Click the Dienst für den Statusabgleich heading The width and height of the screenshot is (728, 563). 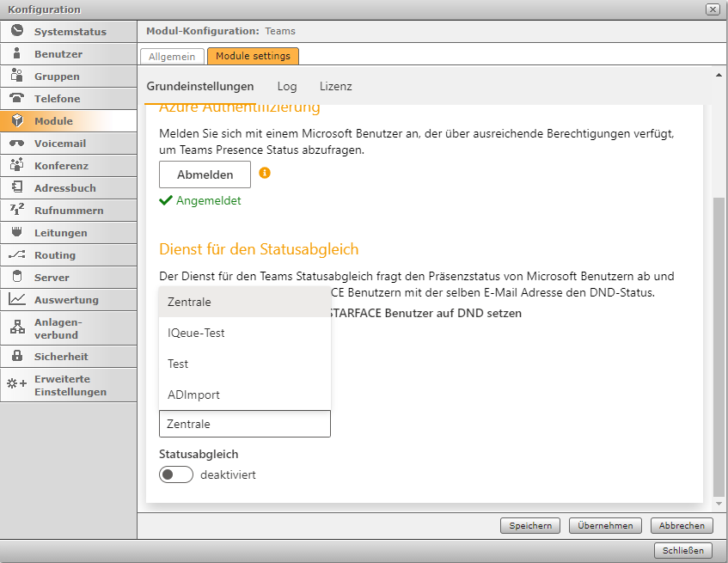click(x=259, y=249)
